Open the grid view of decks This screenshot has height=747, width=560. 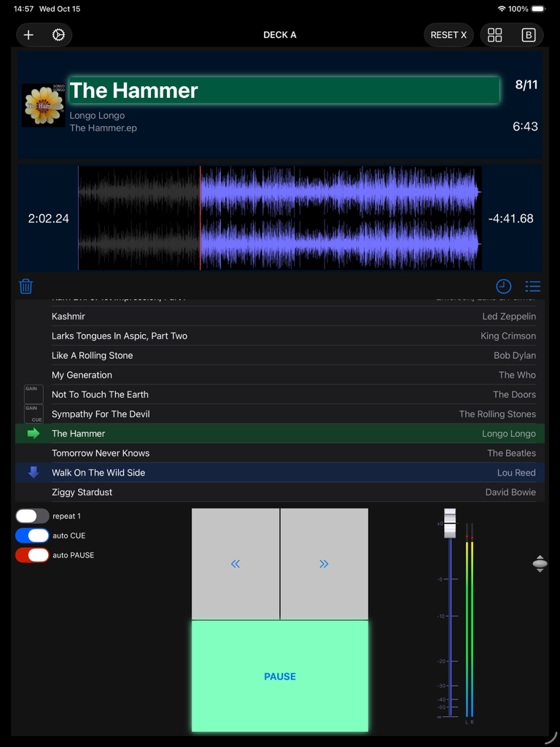(495, 35)
